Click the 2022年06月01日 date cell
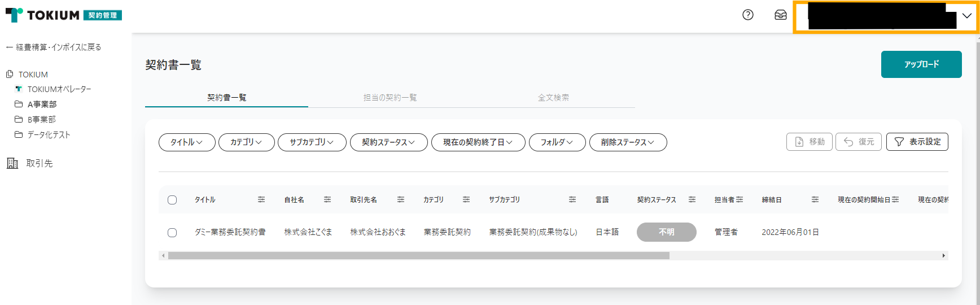Image resolution: width=980 pixels, height=305 pixels. pos(790,232)
